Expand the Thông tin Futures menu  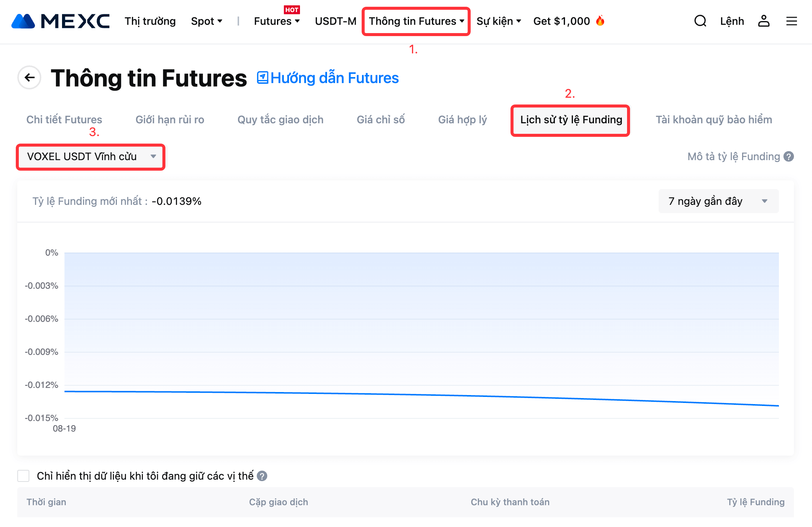pyautogui.click(x=416, y=21)
